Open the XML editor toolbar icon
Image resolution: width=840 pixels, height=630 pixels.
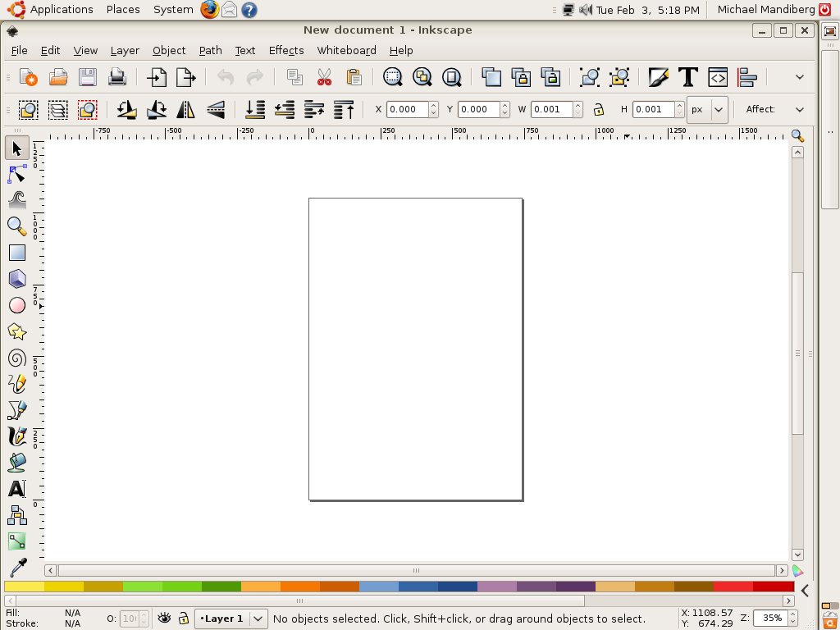pos(718,77)
